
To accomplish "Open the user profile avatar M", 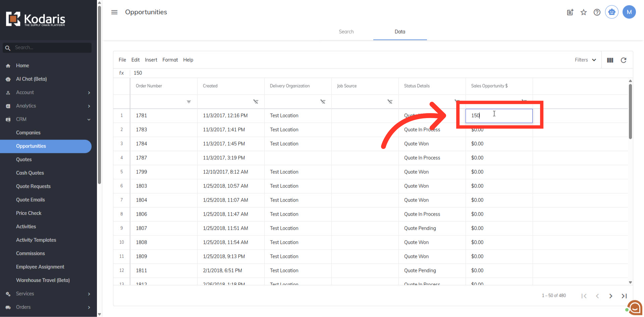I will click(x=629, y=12).
